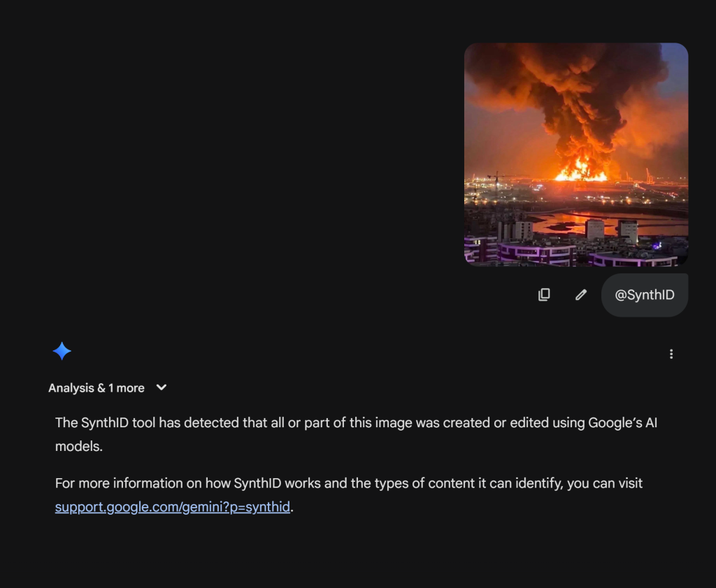
Task: Open the three-dot more options menu
Action: [671, 354]
